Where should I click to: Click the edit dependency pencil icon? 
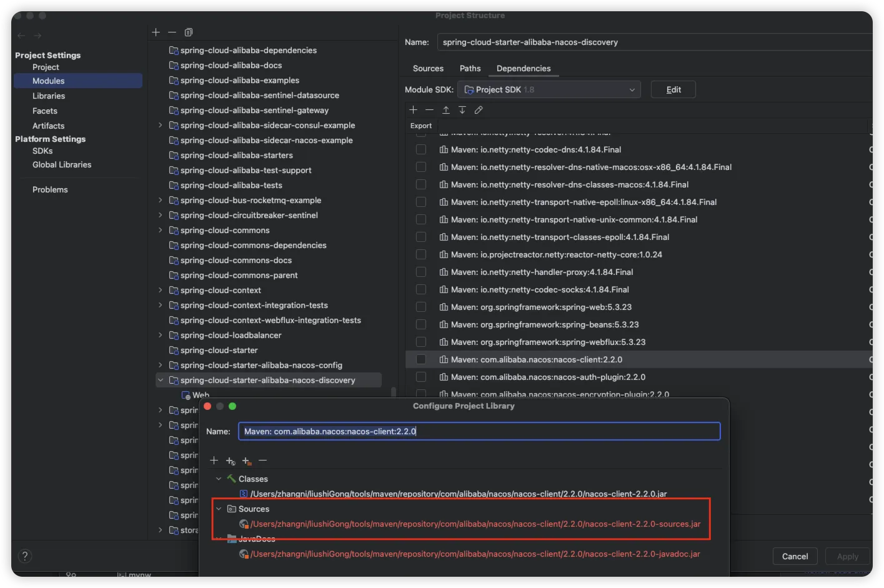(479, 110)
